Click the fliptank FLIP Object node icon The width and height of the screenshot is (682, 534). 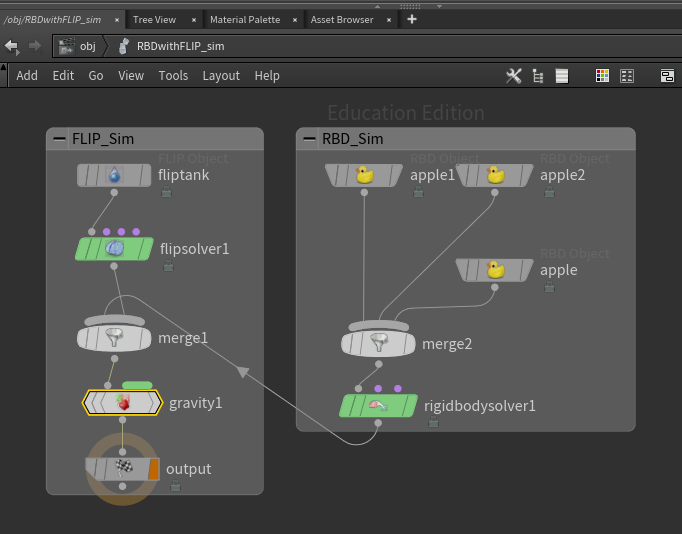[114, 175]
